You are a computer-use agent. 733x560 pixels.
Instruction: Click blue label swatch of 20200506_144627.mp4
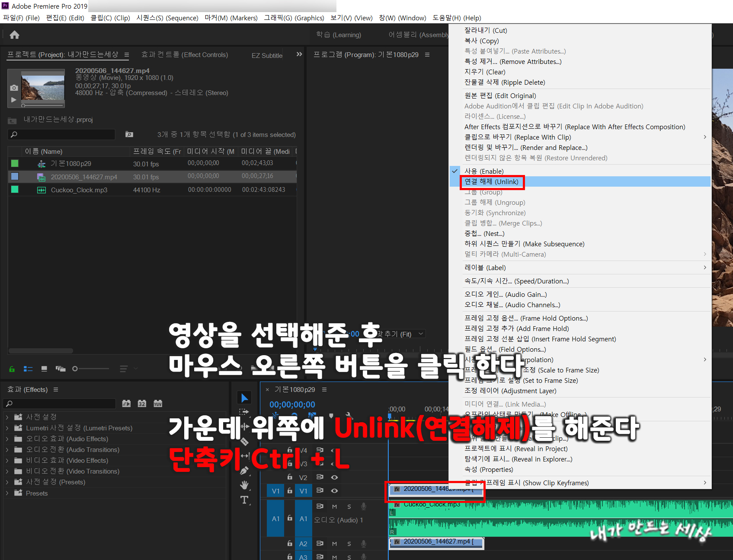(15, 176)
